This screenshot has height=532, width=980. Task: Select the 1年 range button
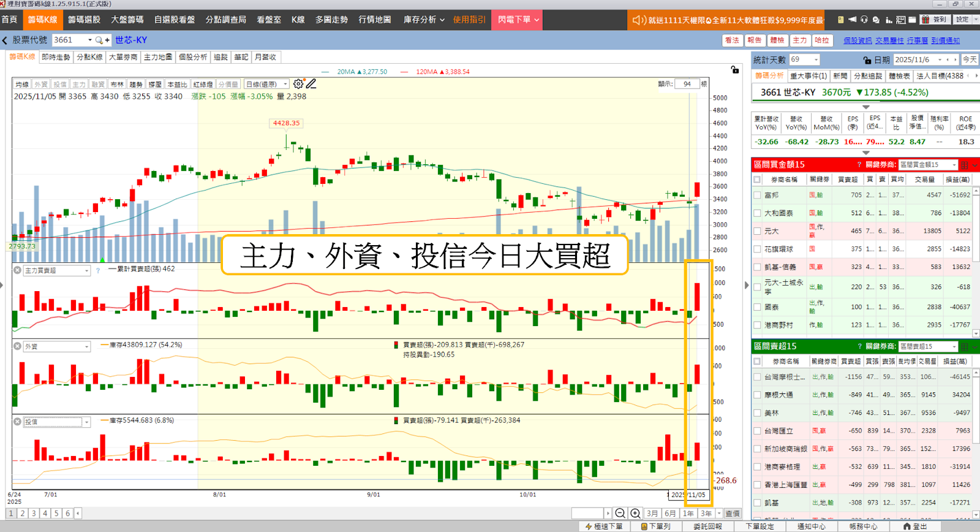pos(688,514)
